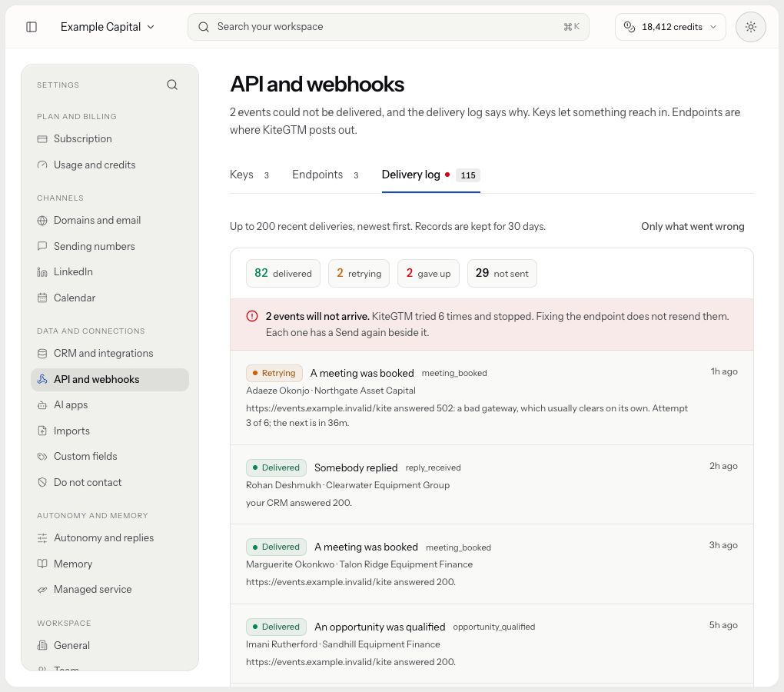784x692 pixels.
Task: Filter by 29 not sent chip
Action: 502,274
